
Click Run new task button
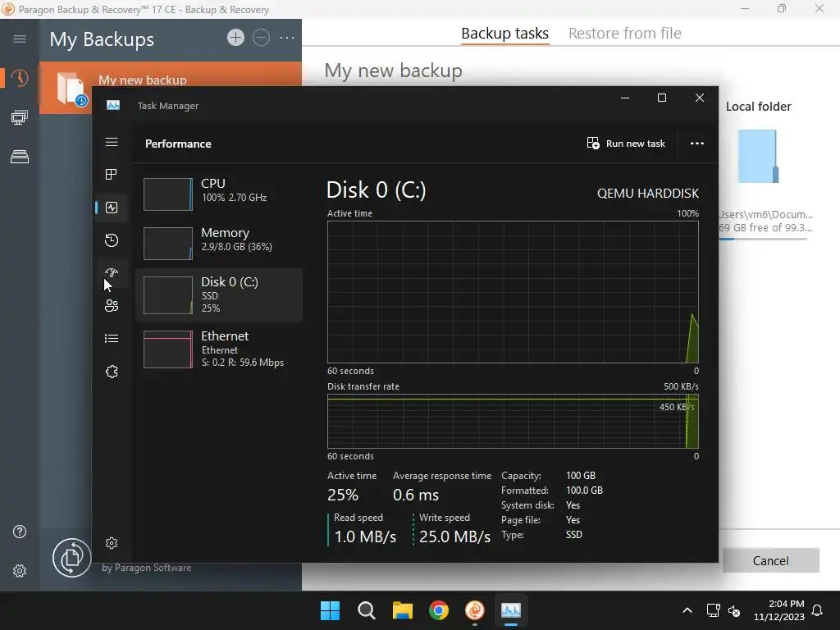click(626, 144)
